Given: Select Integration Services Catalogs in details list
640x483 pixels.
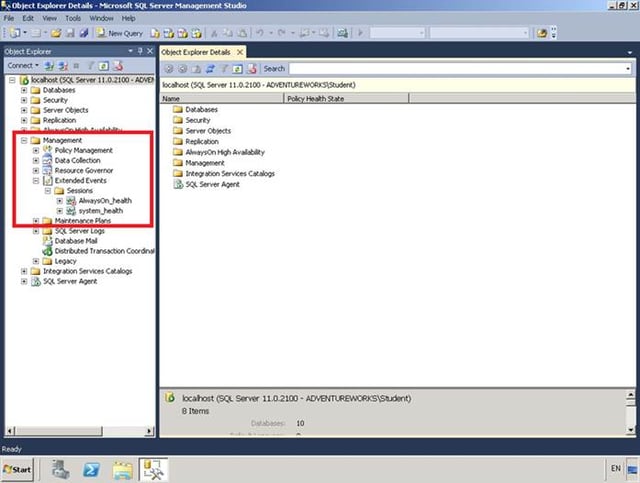Looking at the screenshot, I should coord(230,174).
